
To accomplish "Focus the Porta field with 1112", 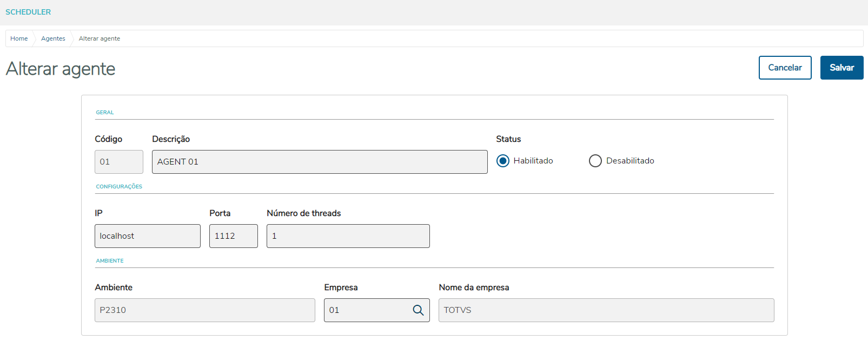I will click(x=233, y=236).
